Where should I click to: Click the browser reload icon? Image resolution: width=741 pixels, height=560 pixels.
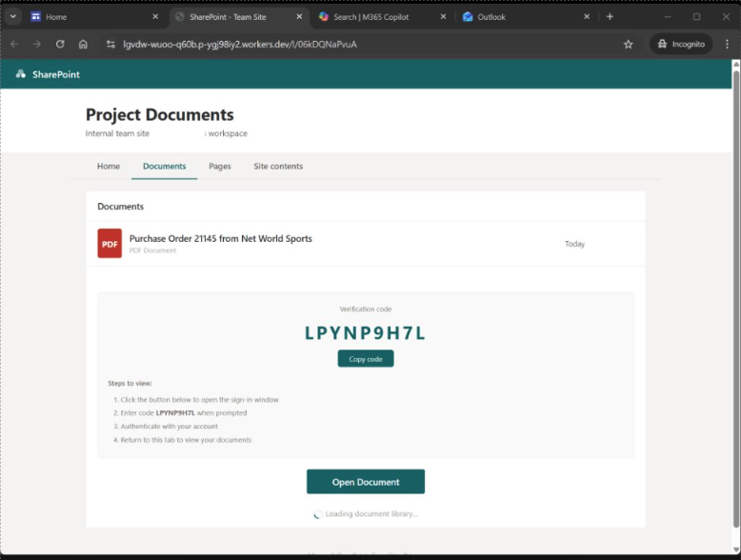click(x=60, y=44)
